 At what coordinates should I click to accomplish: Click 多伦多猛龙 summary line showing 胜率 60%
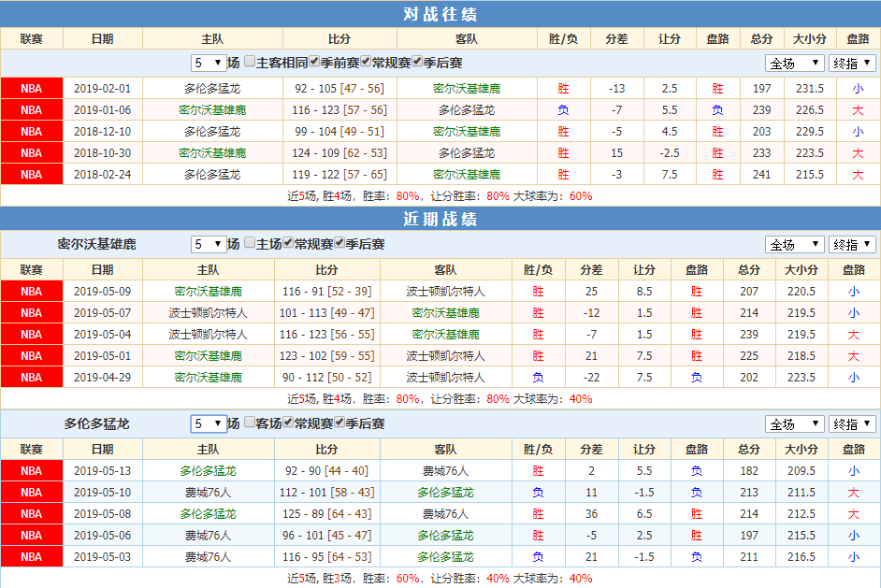pos(440,579)
